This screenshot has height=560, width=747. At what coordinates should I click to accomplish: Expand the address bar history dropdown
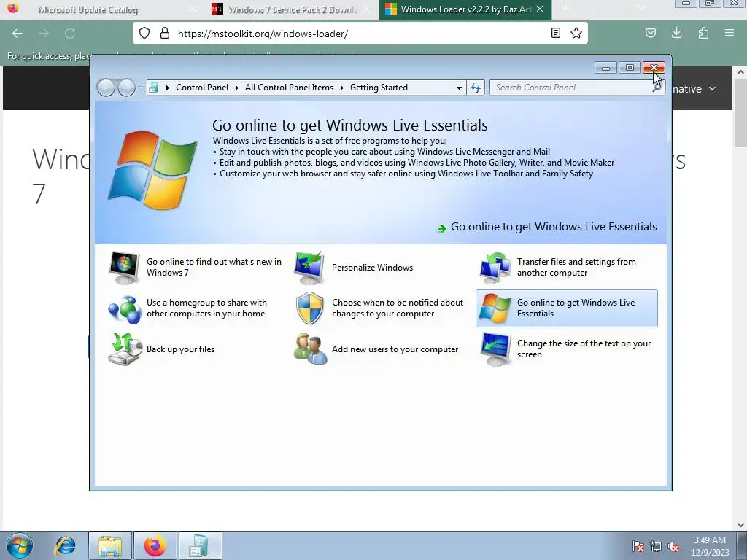point(459,87)
